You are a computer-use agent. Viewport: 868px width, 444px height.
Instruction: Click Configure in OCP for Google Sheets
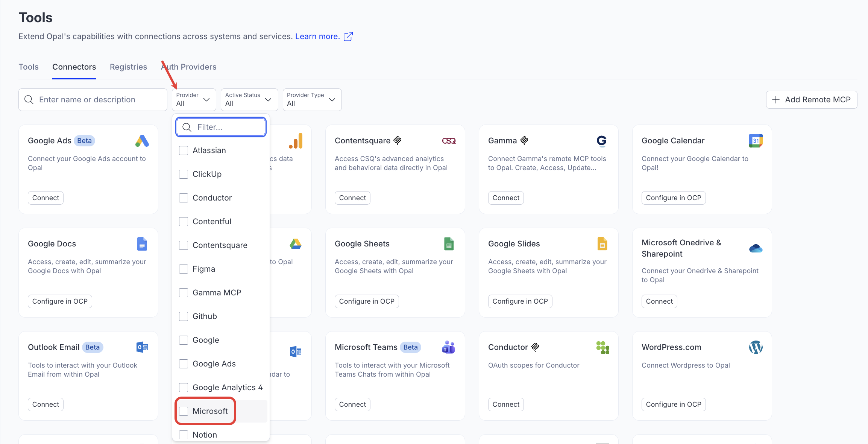[367, 301]
